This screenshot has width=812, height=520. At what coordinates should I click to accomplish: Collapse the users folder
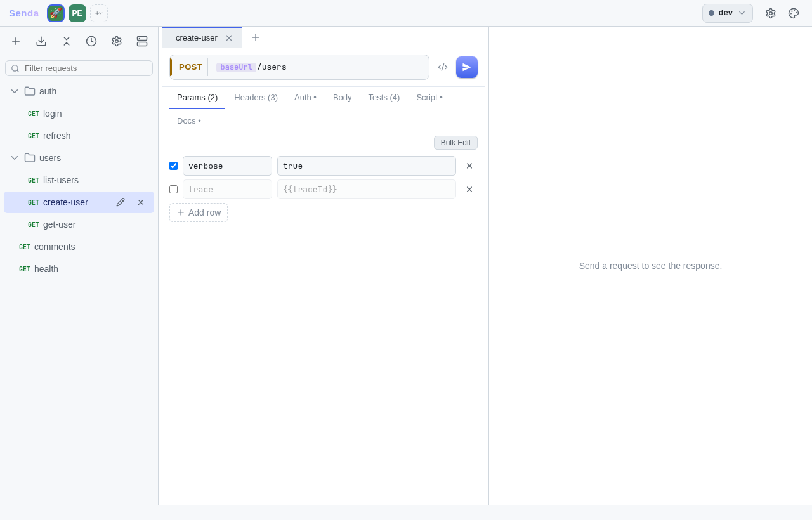click(15, 158)
